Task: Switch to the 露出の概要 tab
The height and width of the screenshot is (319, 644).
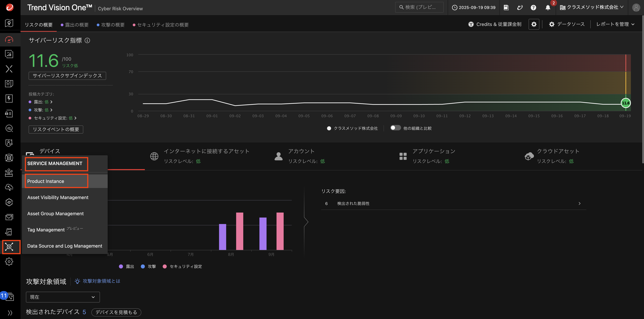Action: point(75,25)
